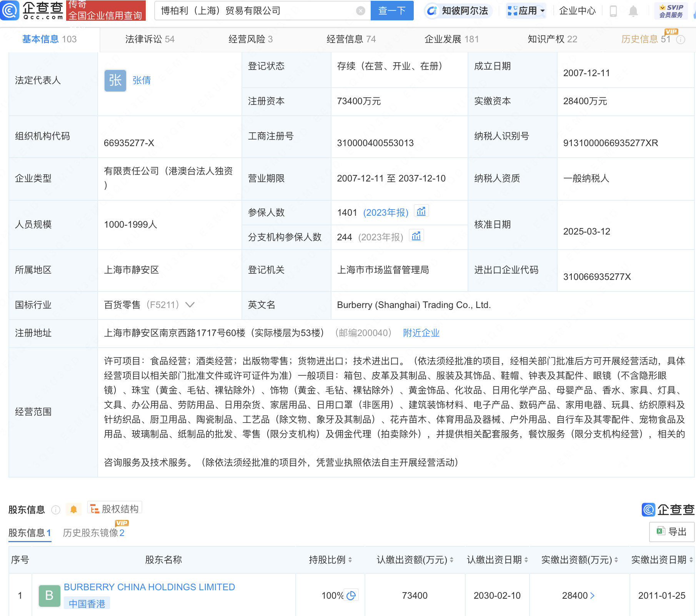Click the English name Burberry (Shanghai) Trading Co., Ltd.

(414, 305)
